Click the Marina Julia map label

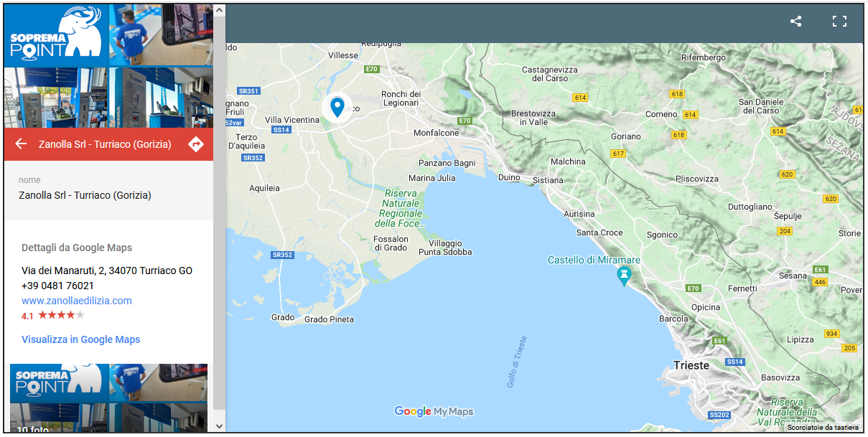pos(431,178)
